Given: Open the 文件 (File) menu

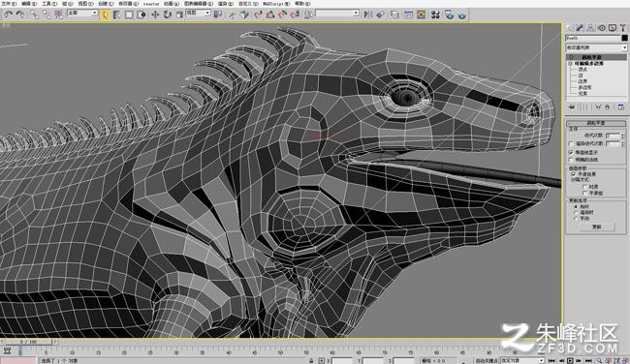Looking at the screenshot, I should (9, 4).
